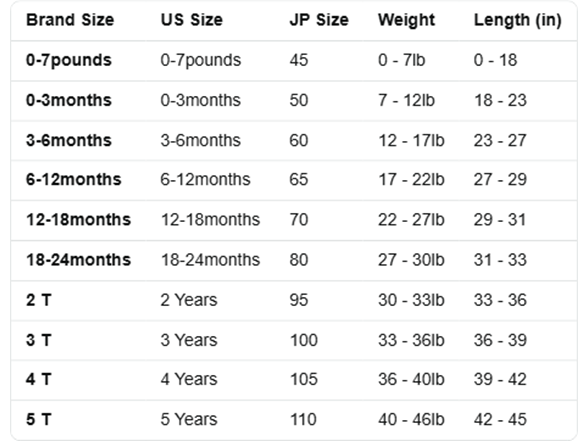Select the 2 T brand size

[x=39, y=300]
